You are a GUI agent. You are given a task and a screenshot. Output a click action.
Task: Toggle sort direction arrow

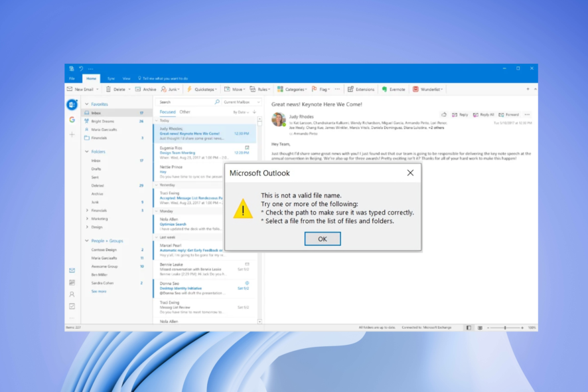(255, 112)
